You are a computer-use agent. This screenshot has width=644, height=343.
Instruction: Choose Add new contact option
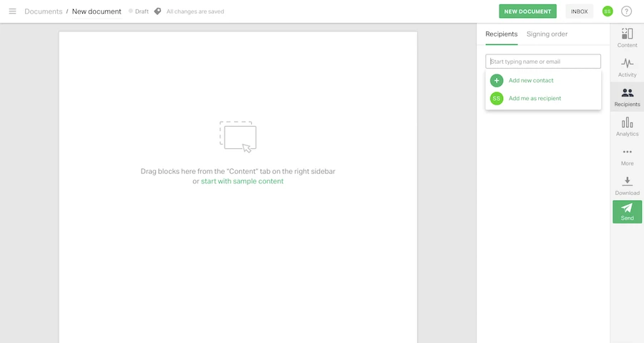pyautogui.click(x=530, y=80)
